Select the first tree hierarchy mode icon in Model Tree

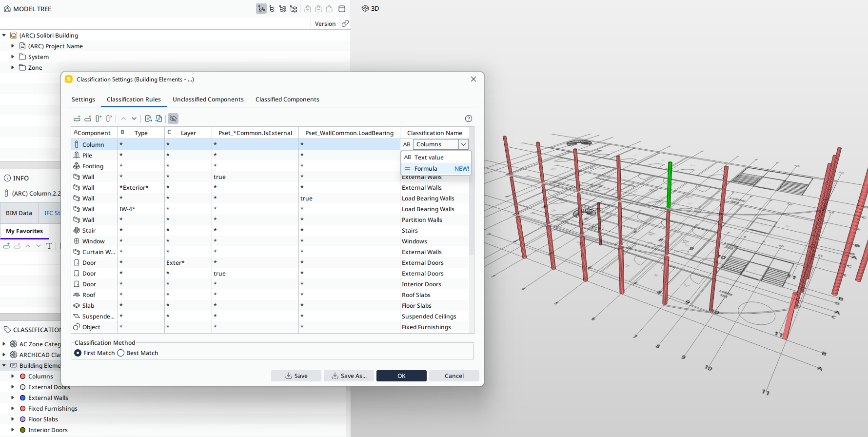click(261, 9)
